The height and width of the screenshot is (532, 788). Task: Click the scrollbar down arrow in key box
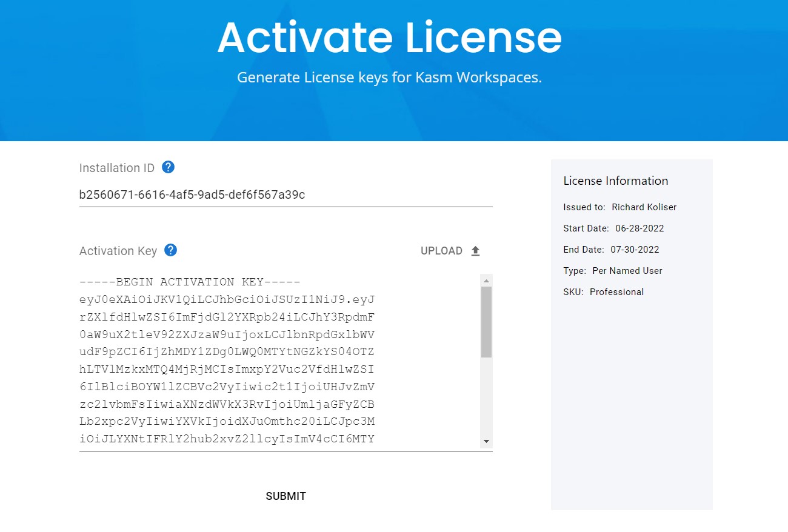coord(486,442)
